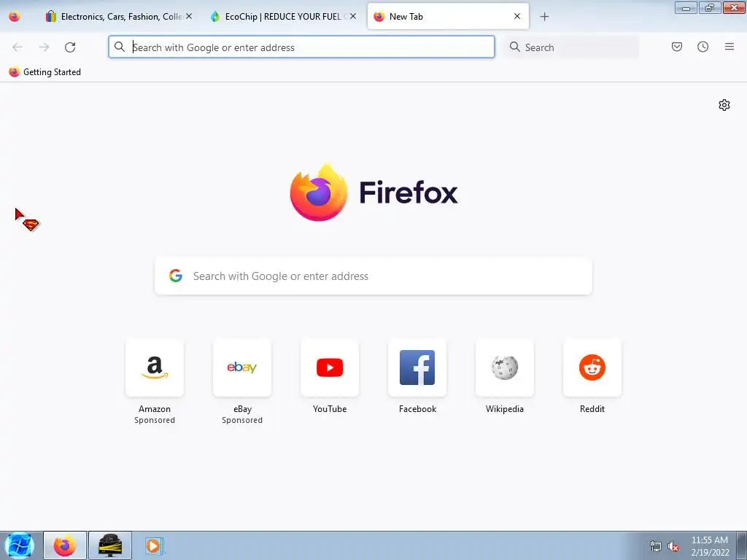Open the Save to Pocket icon
Viewport: 747px width, 560px height.
tap(676, 47)
